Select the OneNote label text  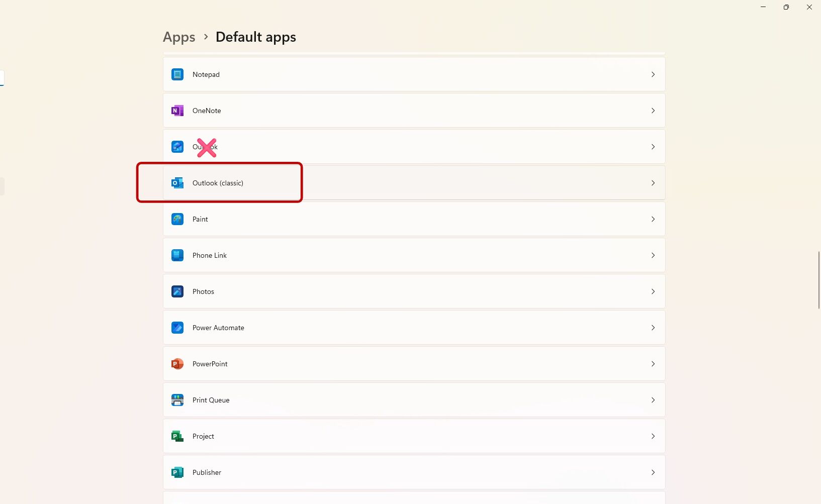click(207, 111)
